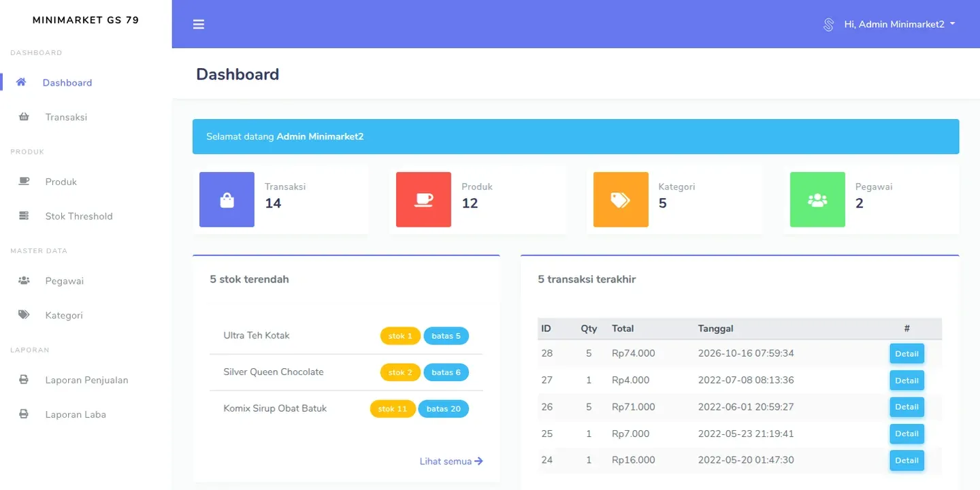Viewport: 980px width, 490px height.
Task: Show Detail for transaction ID 24
Action: [906, 460]
